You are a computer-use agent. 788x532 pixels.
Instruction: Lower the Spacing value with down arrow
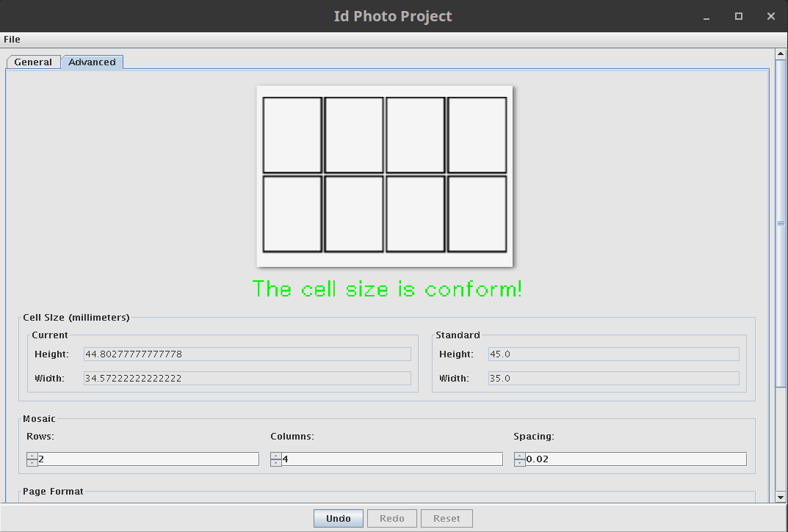click(x=519, y=463)
